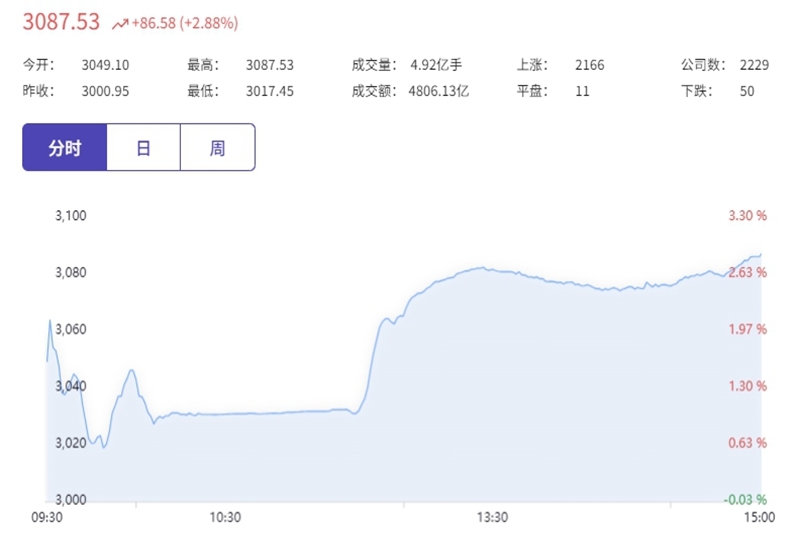Screen dimensions: 800x533
Task: Click the 10:30 time axis label
Action: click(225, 517)
